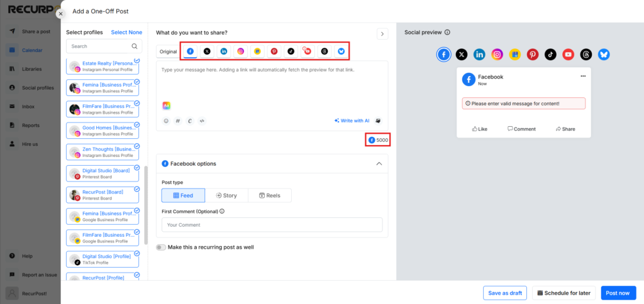This screenshot has height=304, width=644.
Task: Click Like on the Facebook preview card
Action: click(x=480, y=129)
